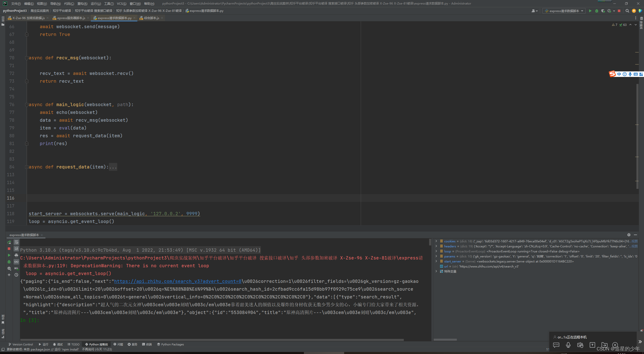Open the Version Control tool window
Image resolution: width=644 pixels, height=354 pixels.
21,344
